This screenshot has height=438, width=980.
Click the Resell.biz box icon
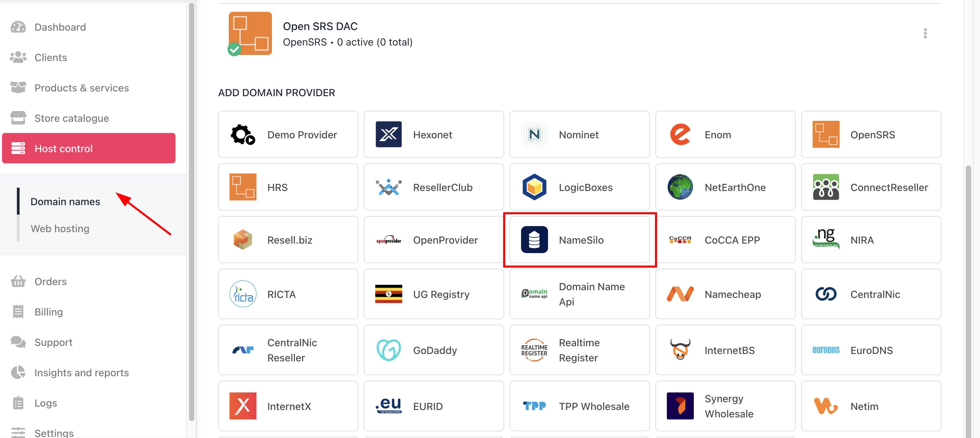243,240
